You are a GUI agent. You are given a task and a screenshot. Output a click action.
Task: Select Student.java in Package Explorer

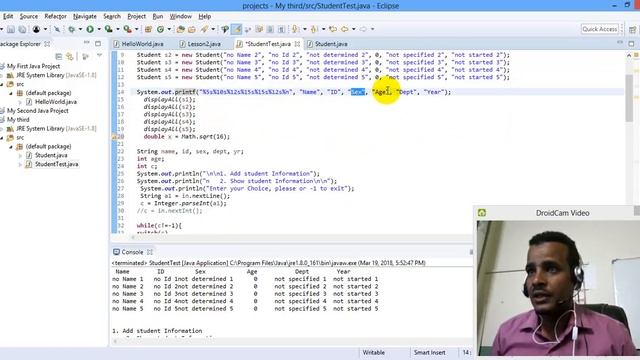click(x=51, y=155)
